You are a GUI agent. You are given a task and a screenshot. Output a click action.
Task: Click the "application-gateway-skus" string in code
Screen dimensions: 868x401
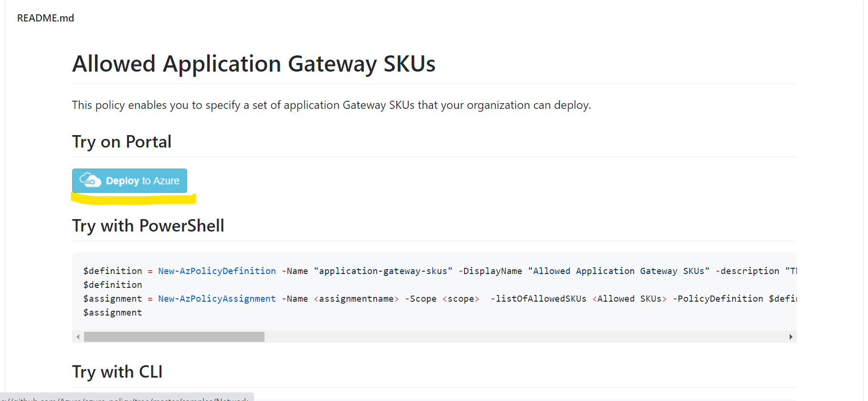(383, 271)
